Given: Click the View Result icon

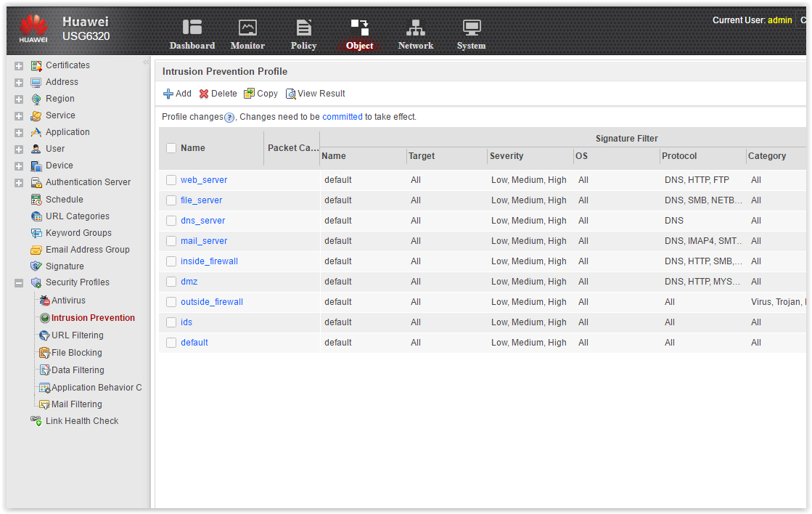Looking at the screenshot, I should [290, 94].
